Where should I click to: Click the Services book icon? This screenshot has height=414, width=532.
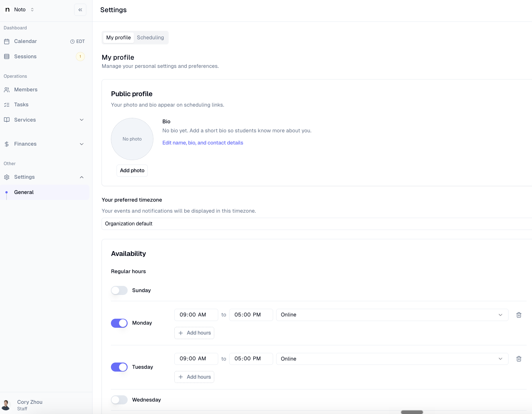[x=7, y=120]
